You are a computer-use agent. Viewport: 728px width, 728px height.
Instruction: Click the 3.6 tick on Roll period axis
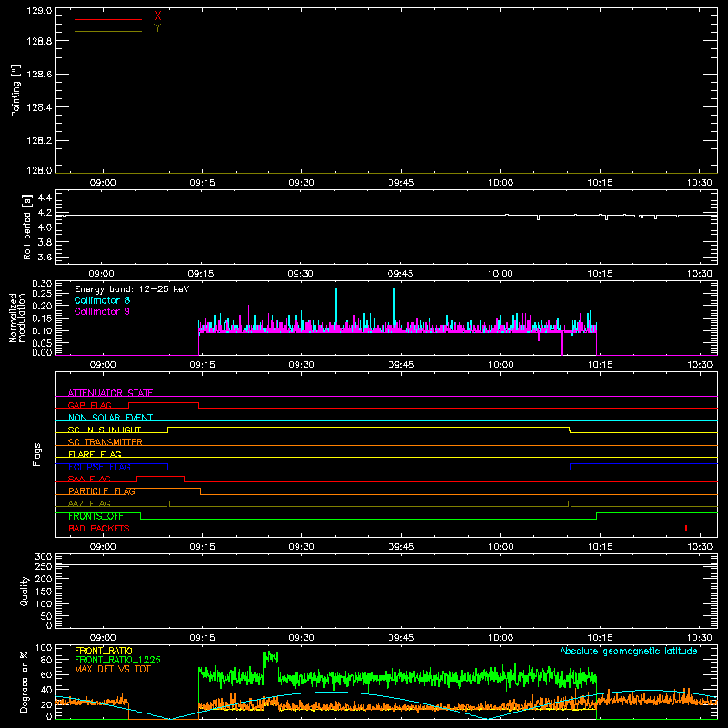[x=45, y=258]
